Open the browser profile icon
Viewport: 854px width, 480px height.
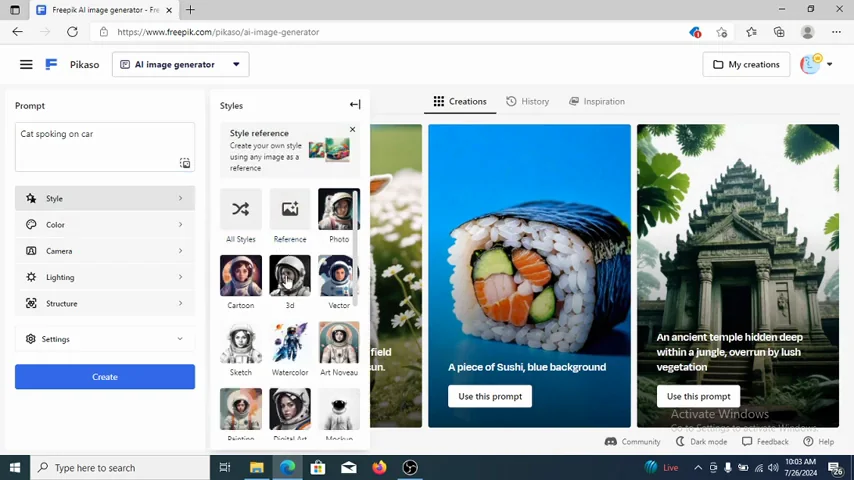tap(807, 32)
